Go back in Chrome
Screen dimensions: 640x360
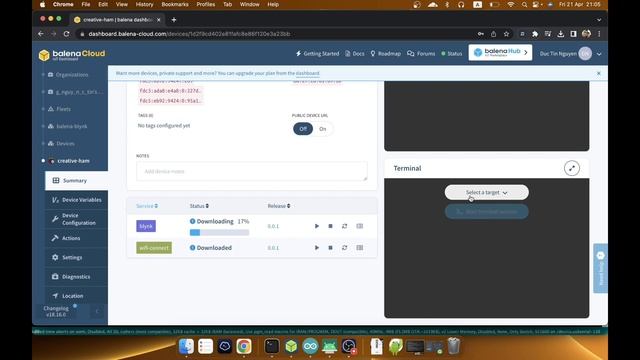[x=41, y=34]
